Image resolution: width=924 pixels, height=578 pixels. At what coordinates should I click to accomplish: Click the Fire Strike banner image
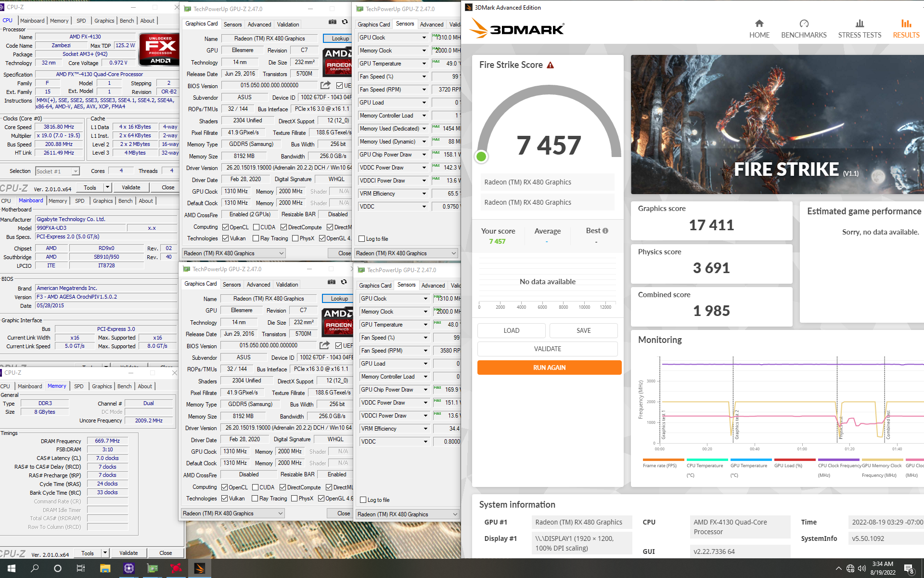tap(777, 124)
